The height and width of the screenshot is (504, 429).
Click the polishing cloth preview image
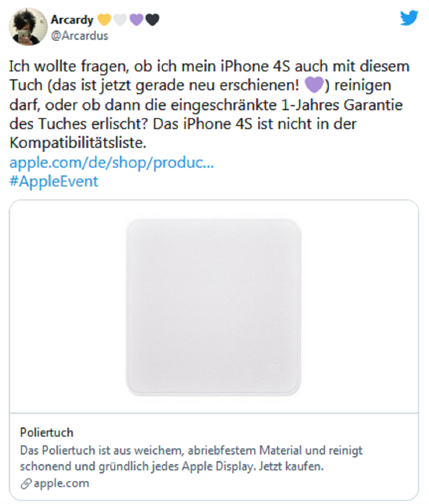coord(214,307)
